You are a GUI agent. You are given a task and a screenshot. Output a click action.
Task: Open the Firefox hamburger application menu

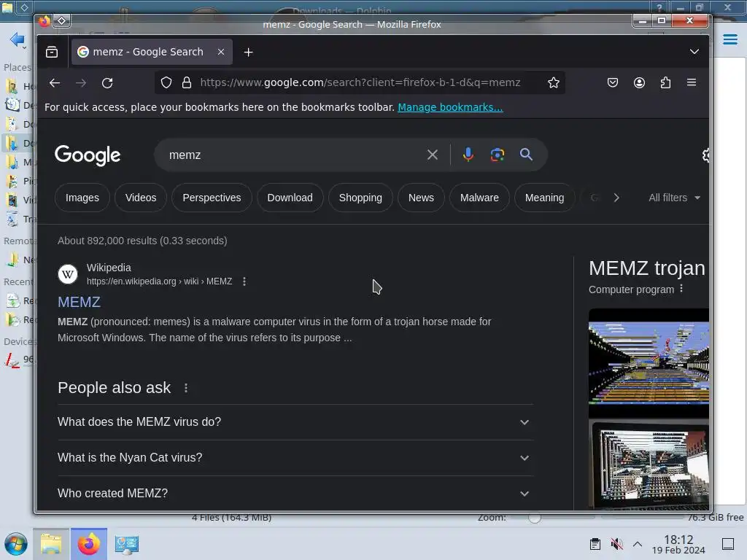(x=692, y=82)
